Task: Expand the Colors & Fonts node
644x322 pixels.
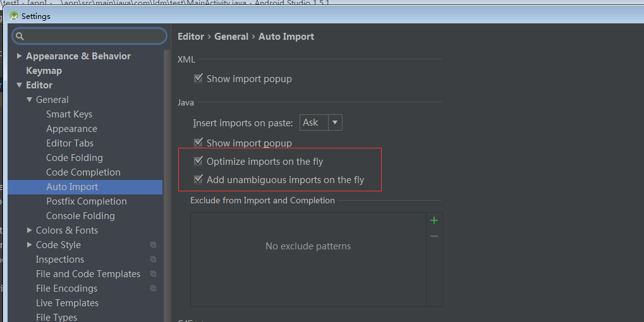Action: click(30, 230)
